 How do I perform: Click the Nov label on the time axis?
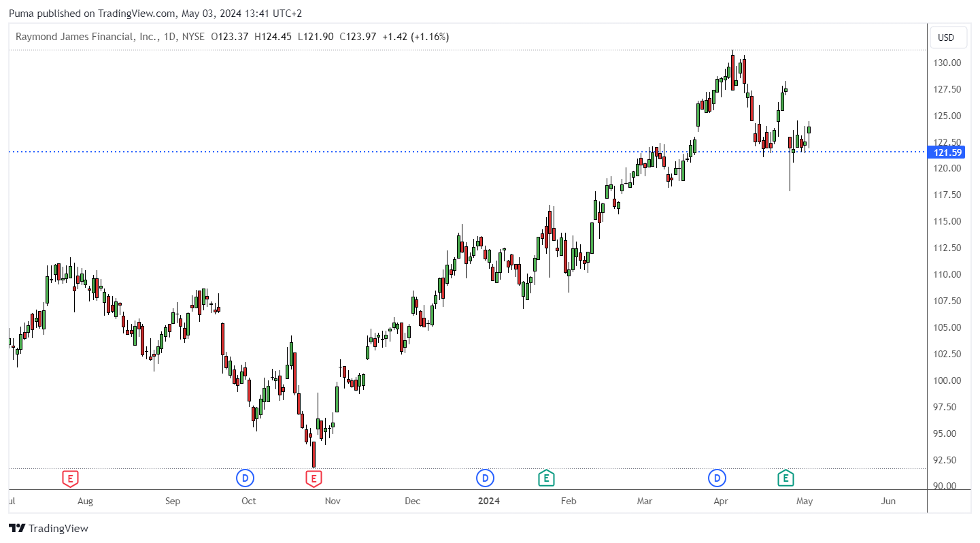tap(332, 501)
